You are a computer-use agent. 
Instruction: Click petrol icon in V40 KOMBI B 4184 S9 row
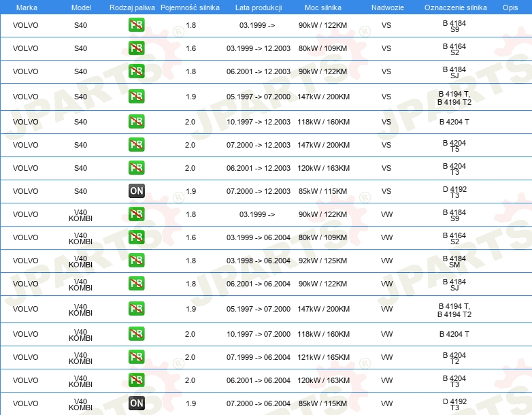pyautogui.click(x=136, y=214)
